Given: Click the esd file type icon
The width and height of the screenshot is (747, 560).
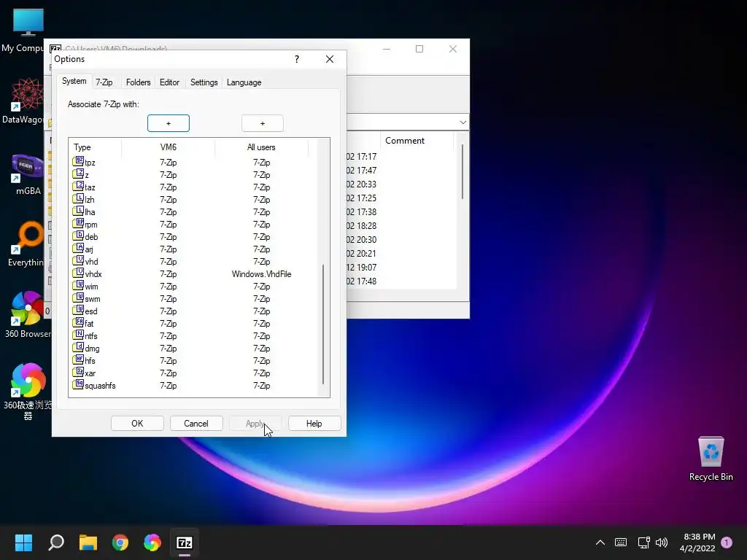Looking at the screenshot, I should point(78,310).
